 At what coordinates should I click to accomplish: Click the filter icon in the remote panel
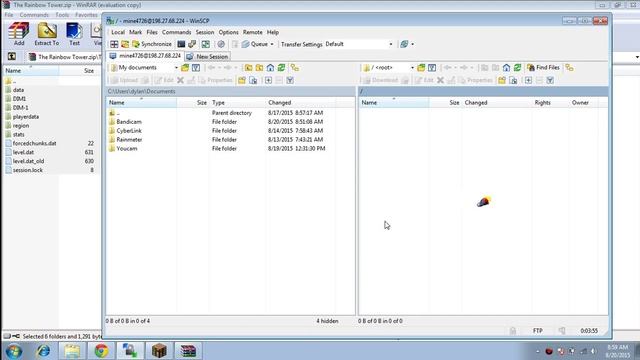[432, 68]
